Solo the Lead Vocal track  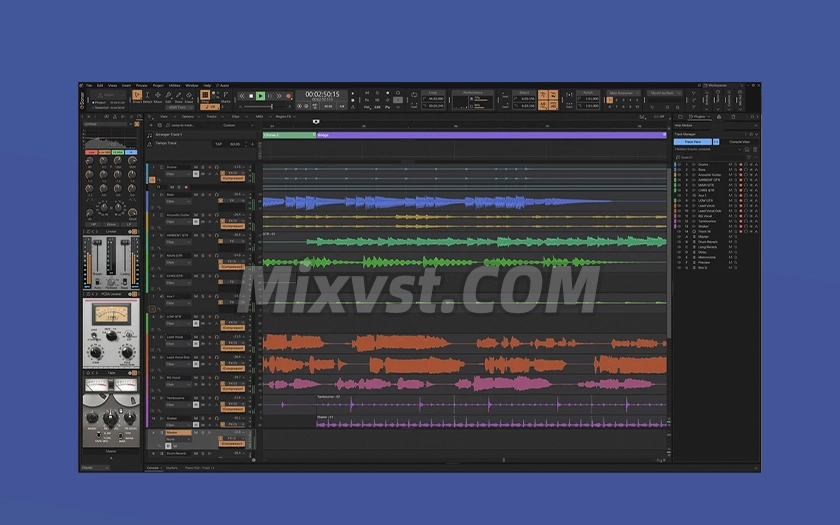pyautogui.click(x=202, y=337)
